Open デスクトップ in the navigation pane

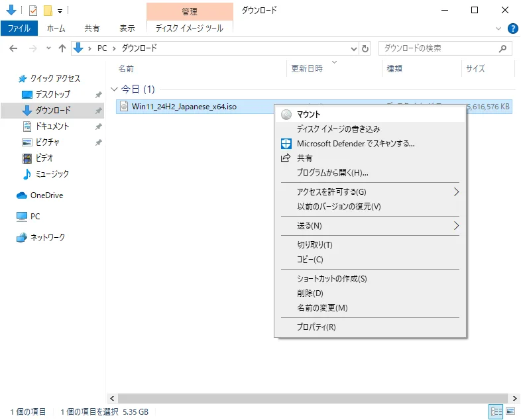53,95
